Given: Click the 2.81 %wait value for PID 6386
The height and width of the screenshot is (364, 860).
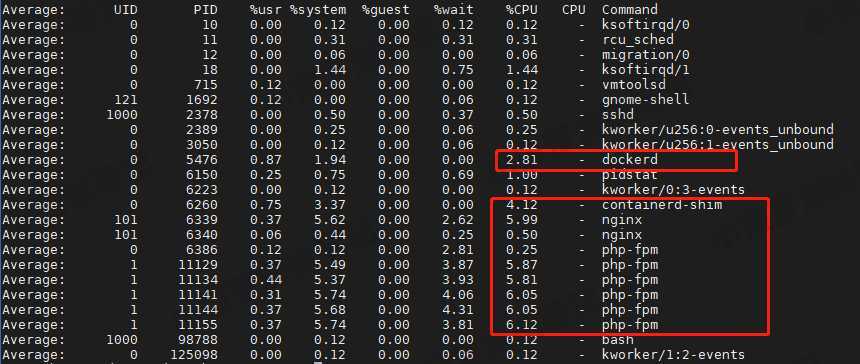Looking at the screenshot, I should point(457,249).
